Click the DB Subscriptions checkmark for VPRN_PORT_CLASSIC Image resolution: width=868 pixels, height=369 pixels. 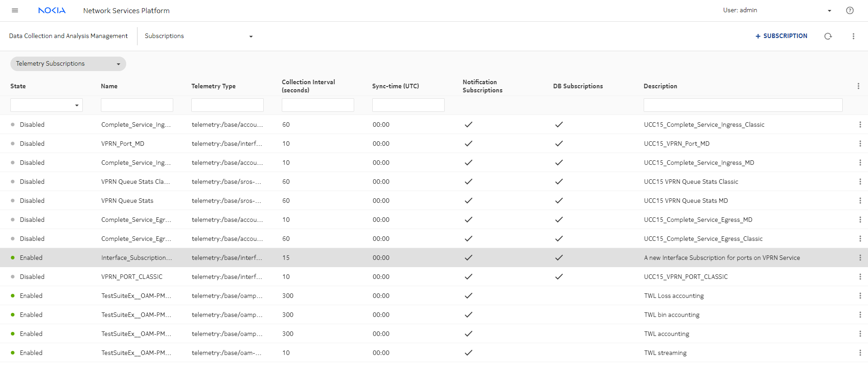[x=559, y=277]
